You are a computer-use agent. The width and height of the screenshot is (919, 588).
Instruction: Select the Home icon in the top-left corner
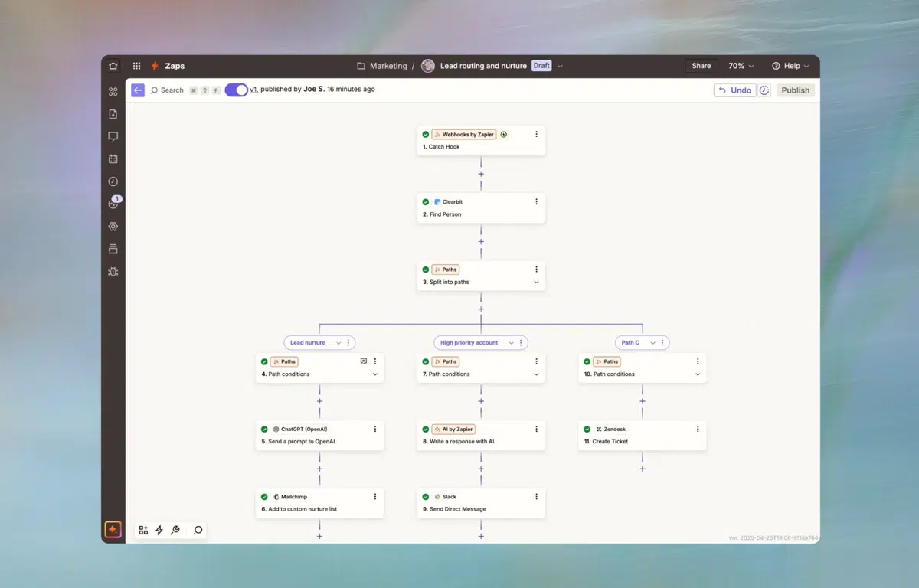[113, 66]
